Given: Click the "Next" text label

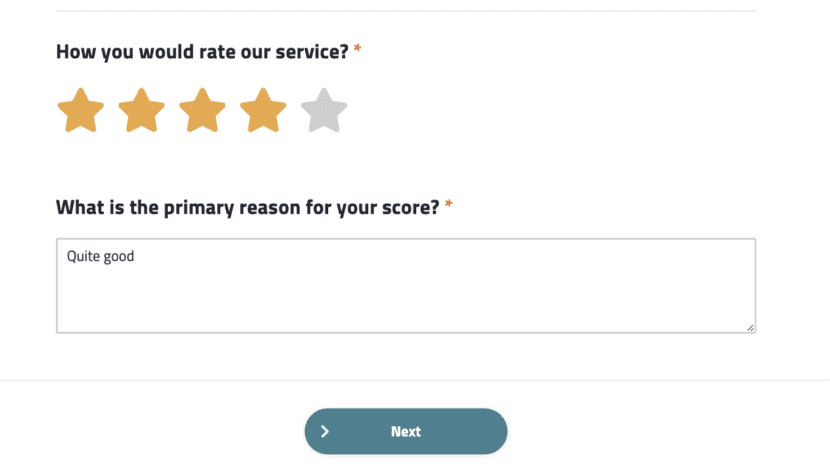Looking at the screenshot, I should (x=406, y=432).
